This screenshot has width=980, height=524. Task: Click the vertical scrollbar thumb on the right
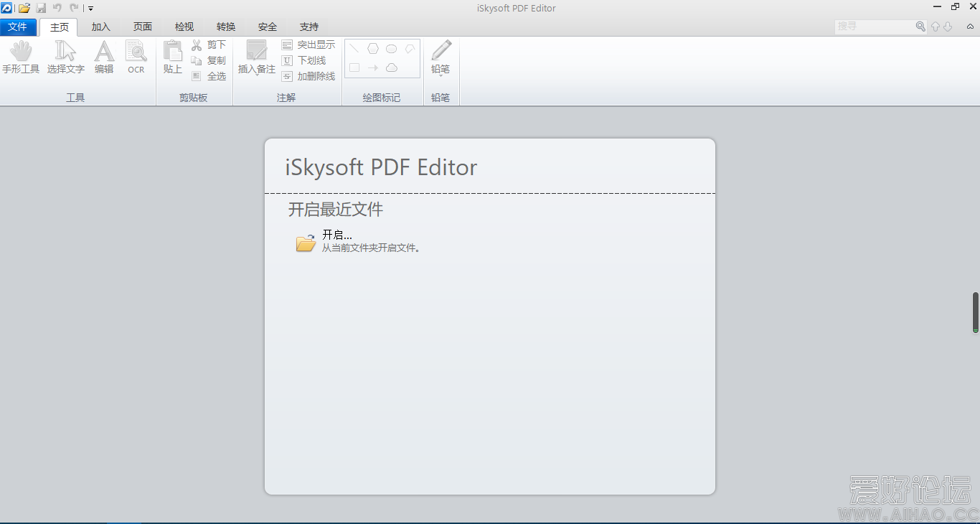[x=976, y=312]
